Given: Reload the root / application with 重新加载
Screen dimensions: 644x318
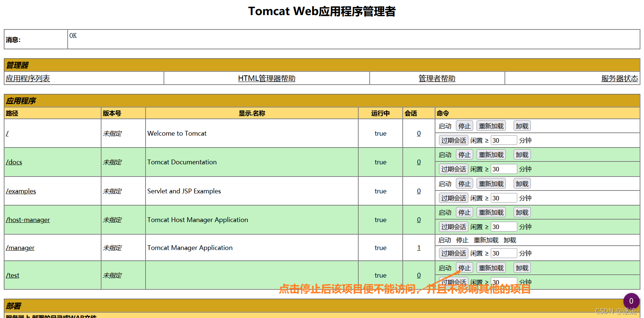Looking at the screenshot, I should point(491,126).
